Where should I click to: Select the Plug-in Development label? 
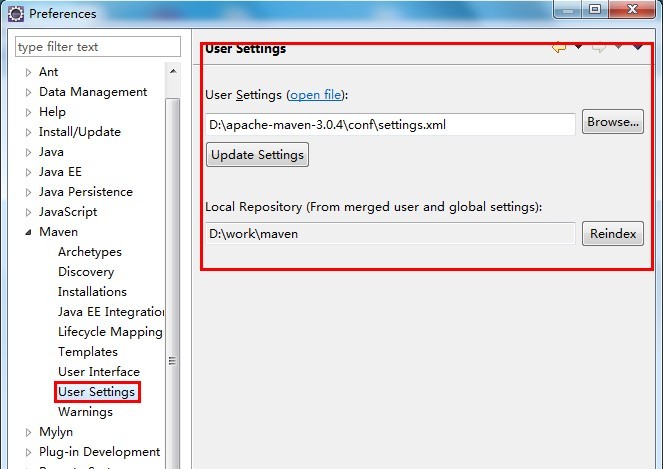(x=99, y=452)
